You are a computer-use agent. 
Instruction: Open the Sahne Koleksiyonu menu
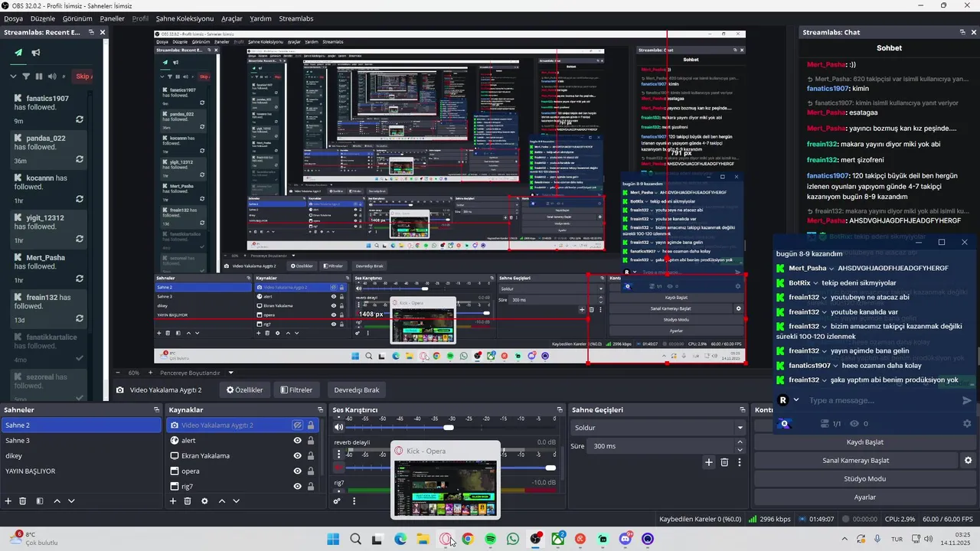pyautogui.click(x=185, y=18)
